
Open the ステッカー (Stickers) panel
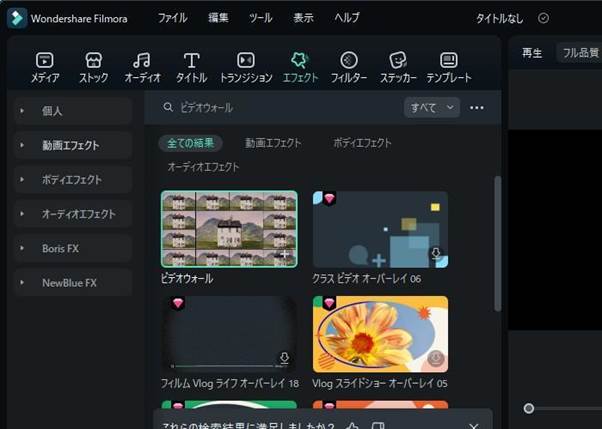click(398, 68)
